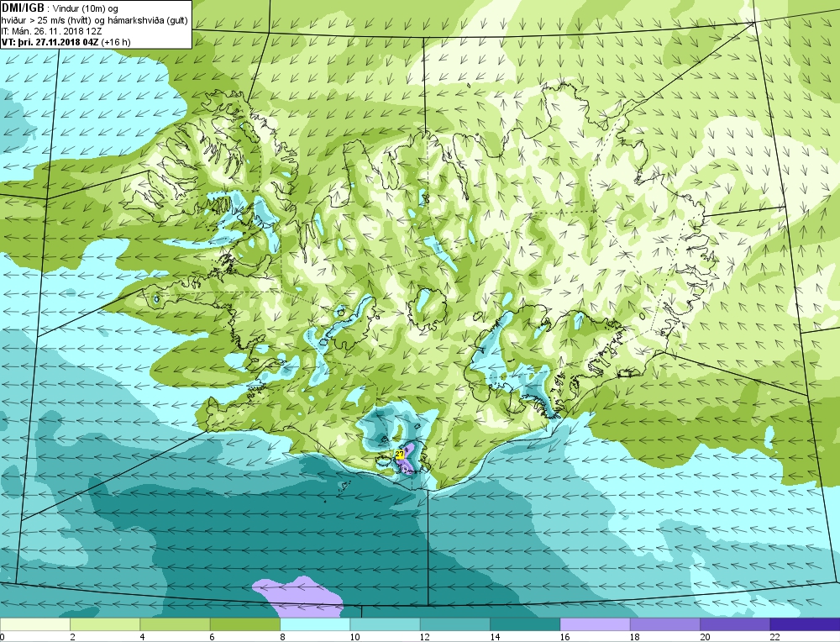
Task: Click the 4–6 m/s green legend swatch
Action: tap(176, 624)
